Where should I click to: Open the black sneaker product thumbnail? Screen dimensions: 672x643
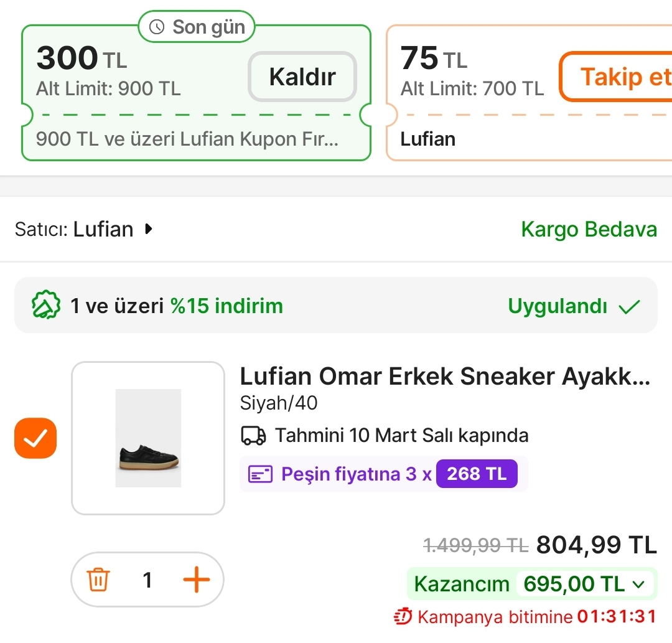(148, 438)
